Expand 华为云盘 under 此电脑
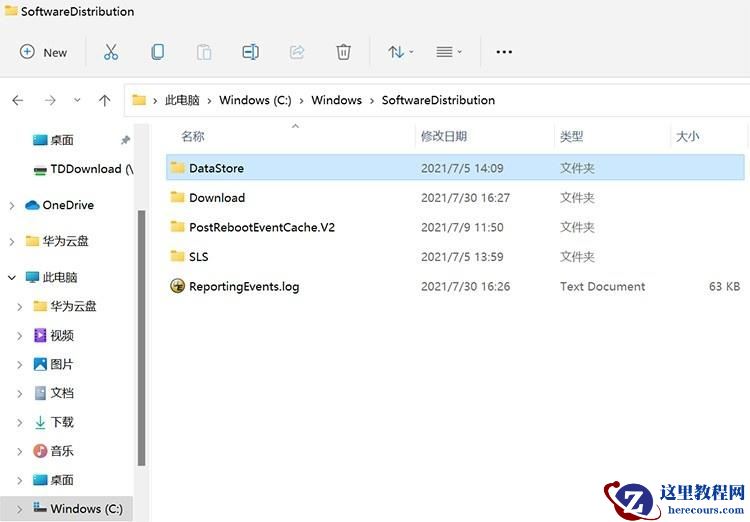This screenshot has height=522, width=750. pyautogui.click(x=20, y=307)
